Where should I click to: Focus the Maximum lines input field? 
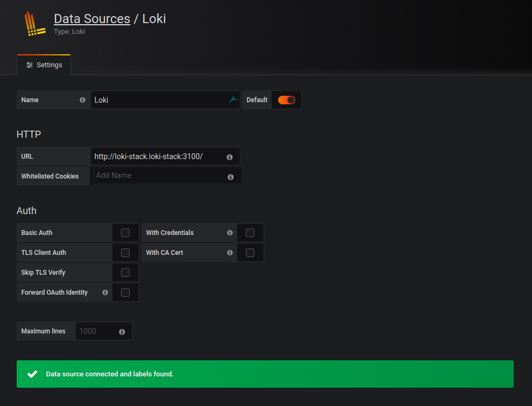pos(97,331)
